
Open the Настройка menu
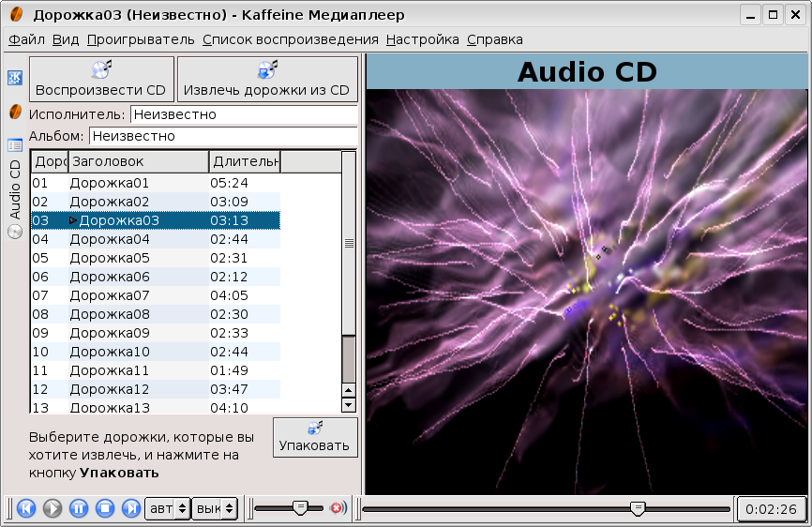423,40
